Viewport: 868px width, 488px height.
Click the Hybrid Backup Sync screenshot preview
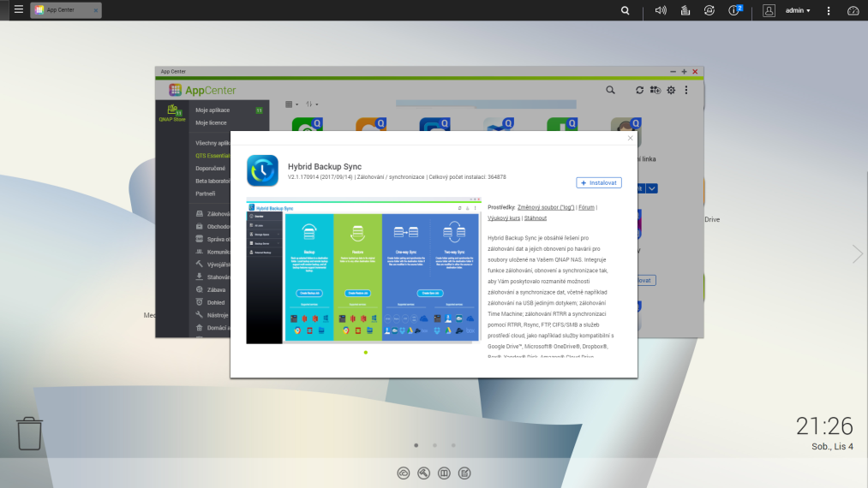(x=363, y=271)
